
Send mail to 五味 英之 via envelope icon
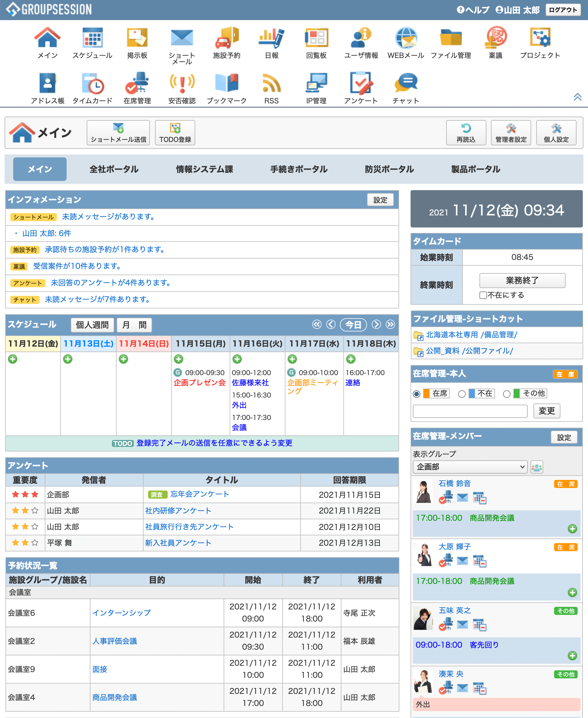click(x=462, y=624)
